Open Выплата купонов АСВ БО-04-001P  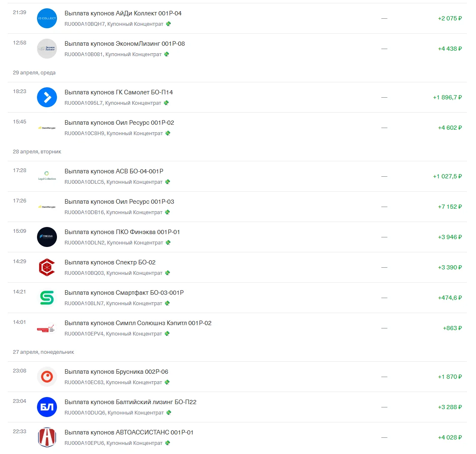click(x=114, y=171)
